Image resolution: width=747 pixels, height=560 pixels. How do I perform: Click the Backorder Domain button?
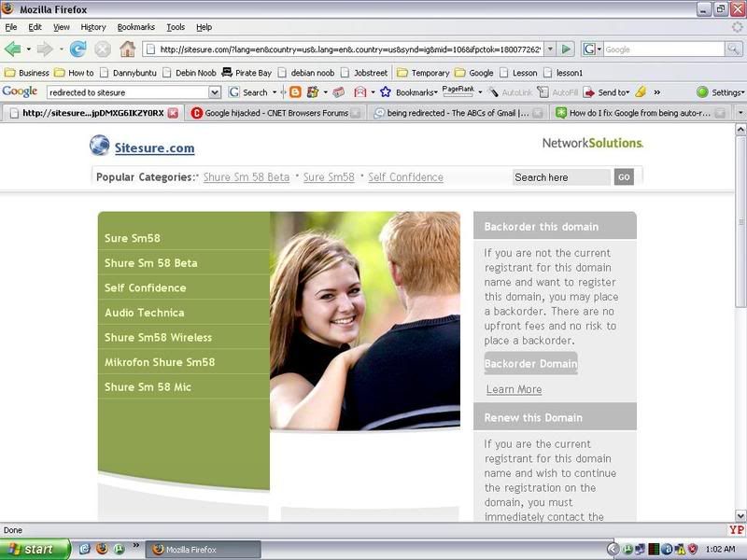(530, 363)
